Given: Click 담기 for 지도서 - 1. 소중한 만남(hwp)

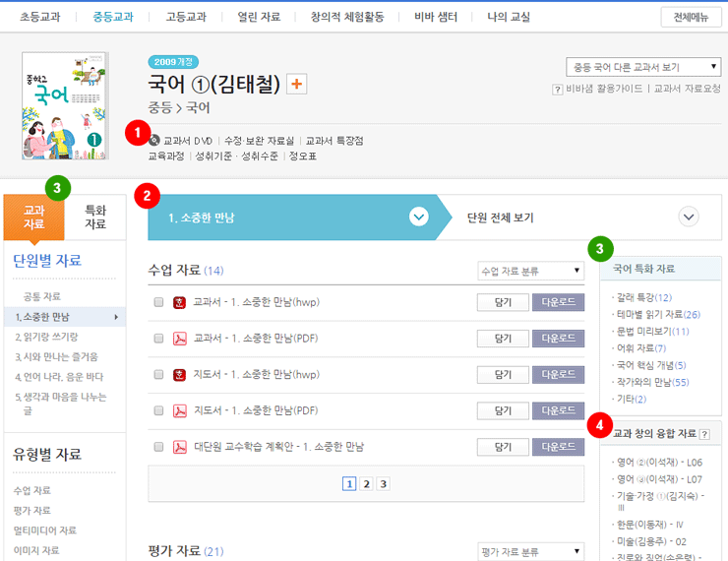Looking at the screenshot, I should click(x=502, y=375).
